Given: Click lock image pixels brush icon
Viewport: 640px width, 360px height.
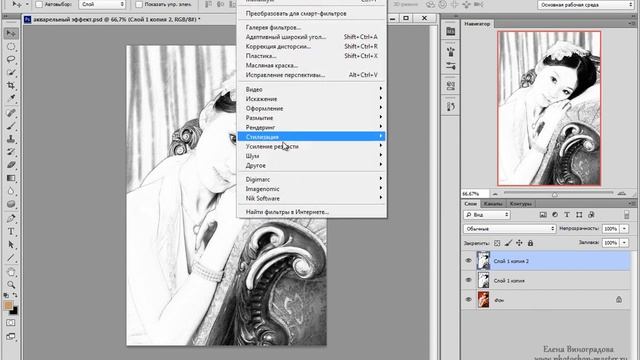Looking at the screenshot, I should click(x=508, y=243).
